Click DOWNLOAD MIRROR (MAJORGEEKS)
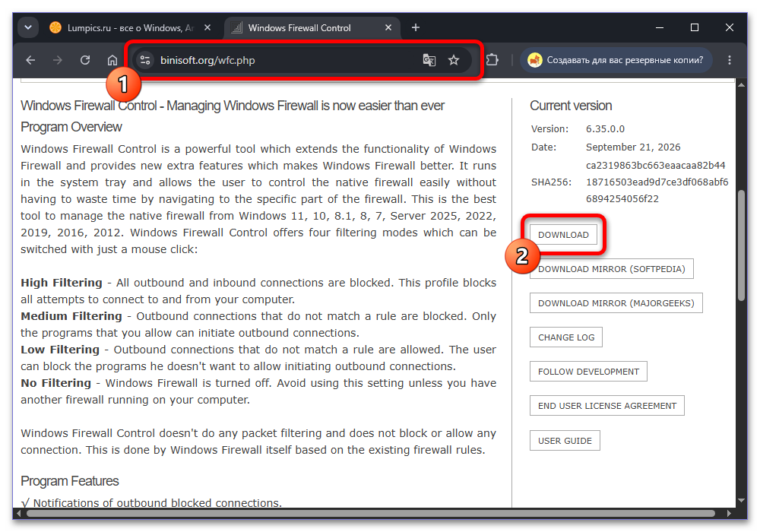The image size is (760, 532). 616,303
